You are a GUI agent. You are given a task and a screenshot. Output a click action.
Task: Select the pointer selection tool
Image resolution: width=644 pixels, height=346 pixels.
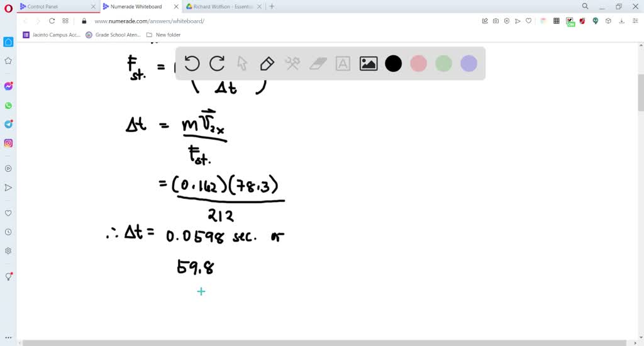(x=242, y=64)
